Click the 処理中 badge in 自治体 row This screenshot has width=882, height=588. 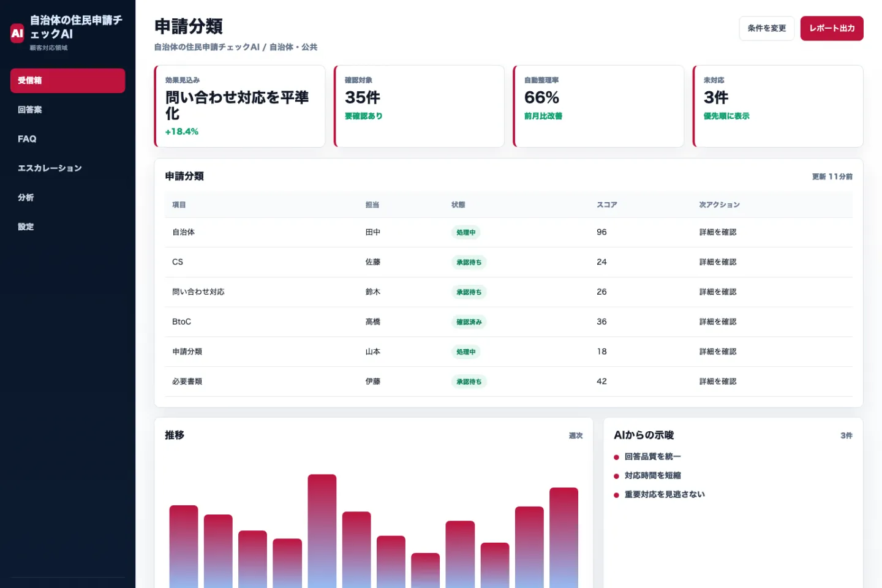[x=466, y=233]
